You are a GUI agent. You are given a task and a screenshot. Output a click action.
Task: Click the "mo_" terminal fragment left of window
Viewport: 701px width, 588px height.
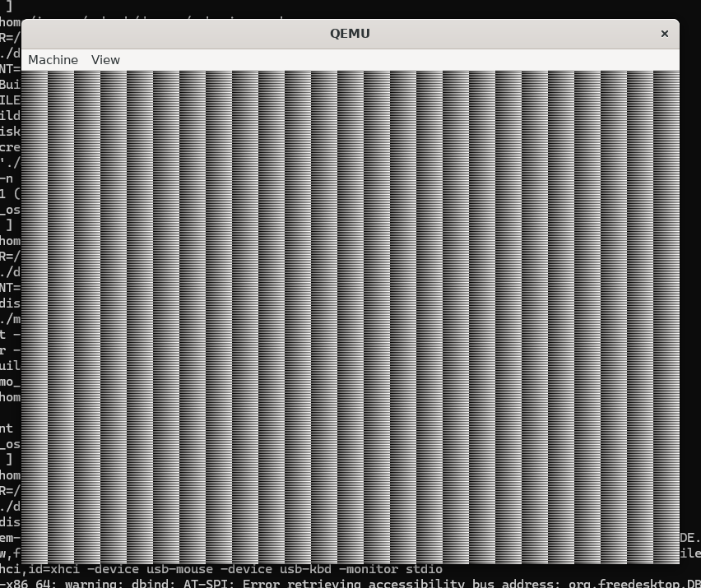pyautogui.click(x=10, y=382)
